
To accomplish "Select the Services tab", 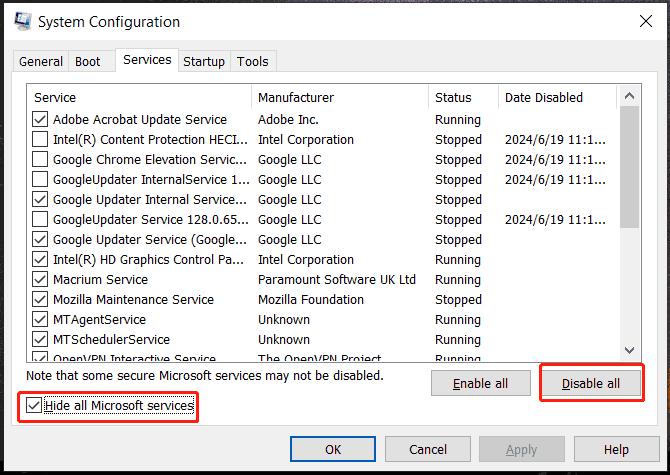I will [147, 60].
